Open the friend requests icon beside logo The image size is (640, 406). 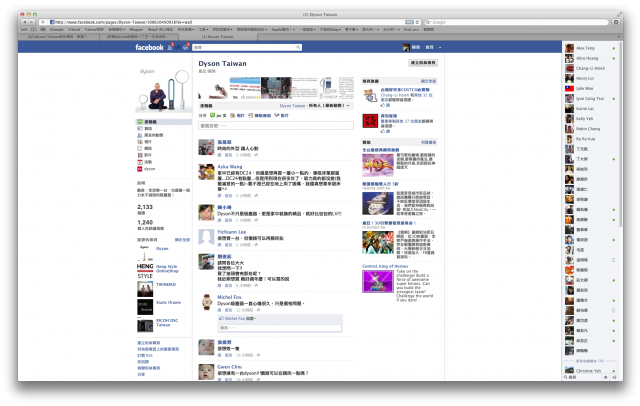[x=170, y=48]
